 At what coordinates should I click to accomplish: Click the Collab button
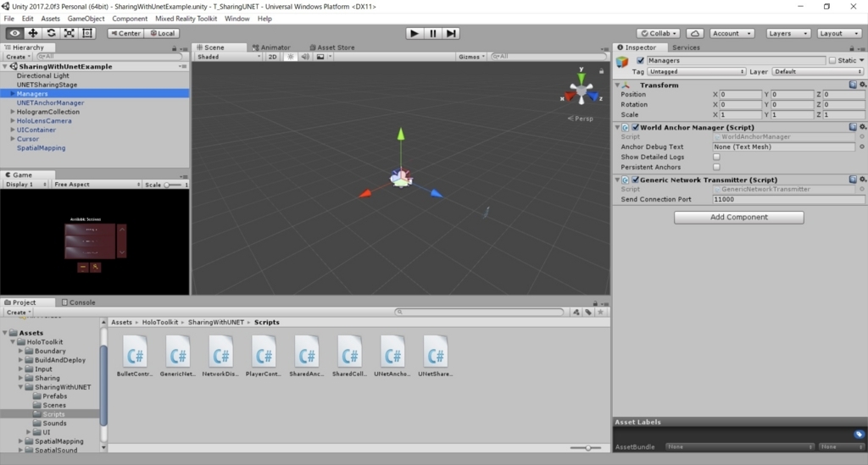tap(658, 33)
